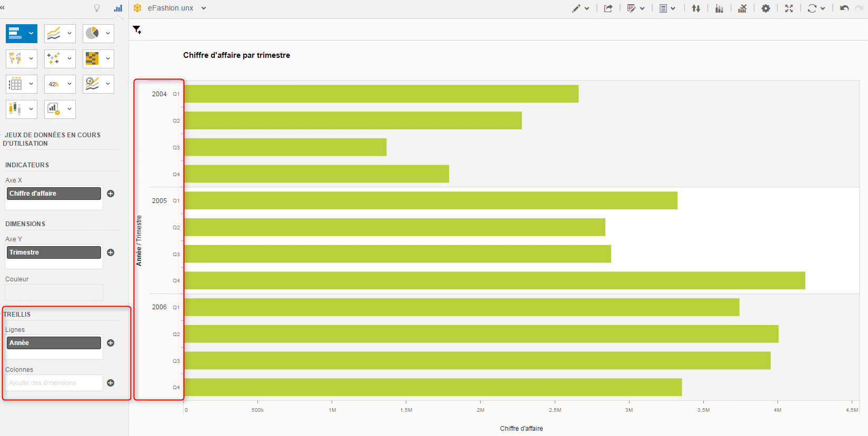
Task: Expand the eFashion.unx dataset dropdown
Action: coord(204,8)
